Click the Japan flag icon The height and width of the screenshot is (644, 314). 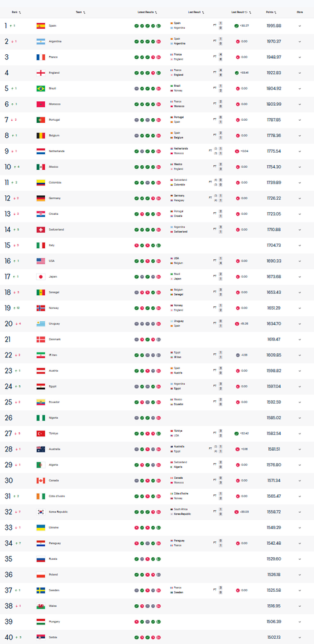41,276
